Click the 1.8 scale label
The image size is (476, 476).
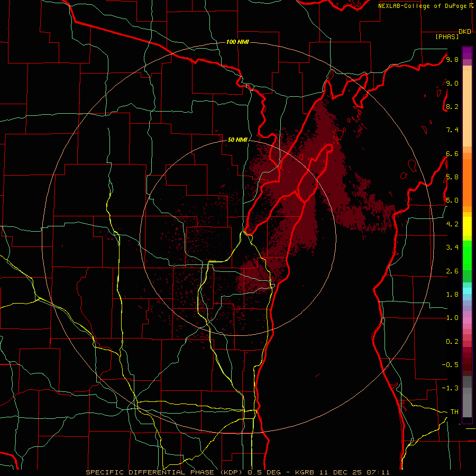452,295
